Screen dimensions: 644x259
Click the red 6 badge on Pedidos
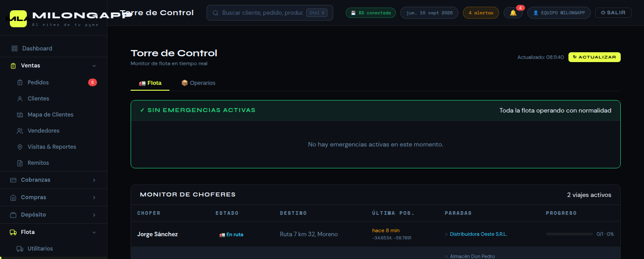(x=93, y=82)
